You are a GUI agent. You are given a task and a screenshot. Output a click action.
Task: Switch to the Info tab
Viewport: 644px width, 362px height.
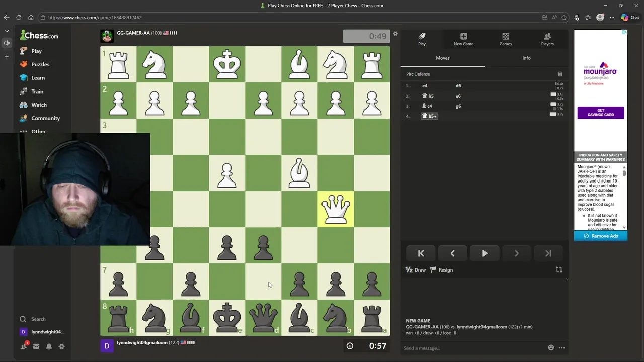(526, 58)
